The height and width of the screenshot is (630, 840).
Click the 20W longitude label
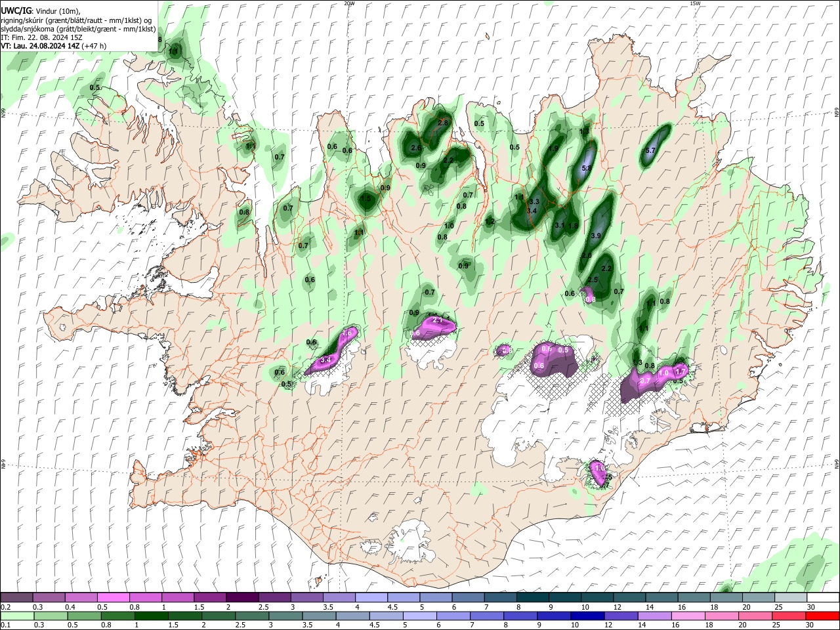point(350,3)
